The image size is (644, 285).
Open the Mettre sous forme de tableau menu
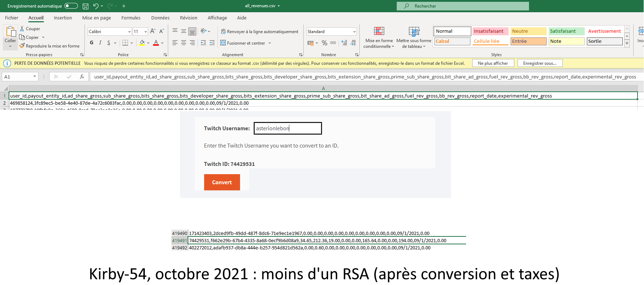click(x=414, y=37)
